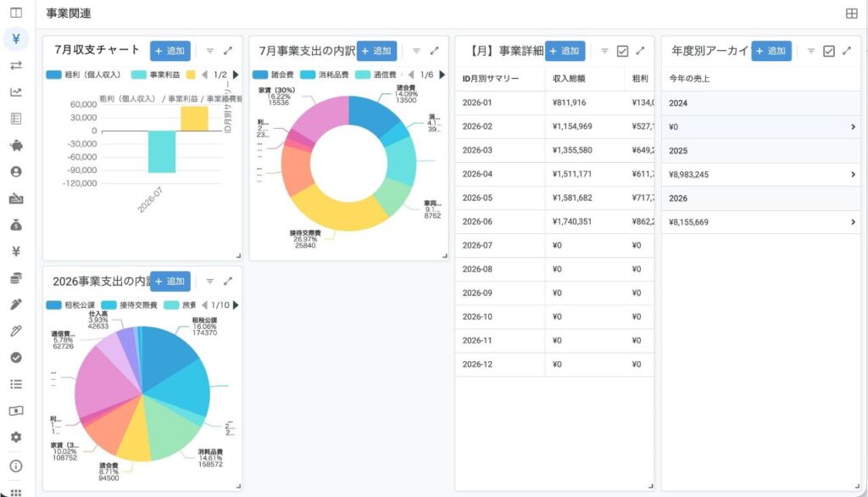This screenshot has width=868, height=497.
Task: Expand the 年度別アーカイ widget fullscreen
Action: pyautogui.click(x=847, y=51)
